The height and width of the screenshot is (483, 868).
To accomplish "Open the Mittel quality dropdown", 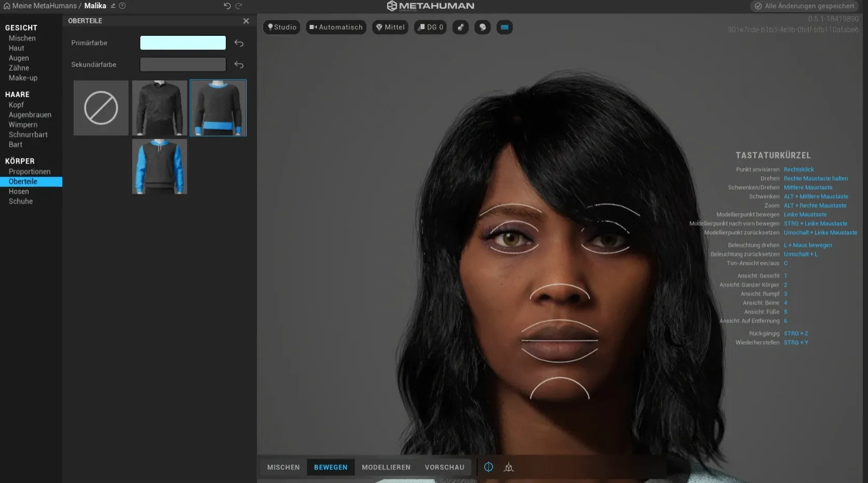I will [390, 27].
